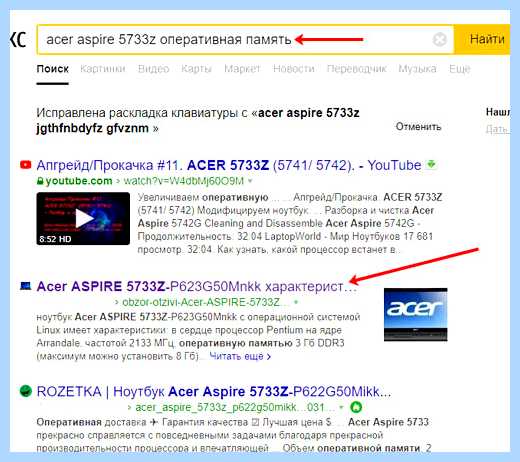Viewport: 520px width, 462px height.
Task: Click Отменить to undo layout correction
Action: point(418,127)
